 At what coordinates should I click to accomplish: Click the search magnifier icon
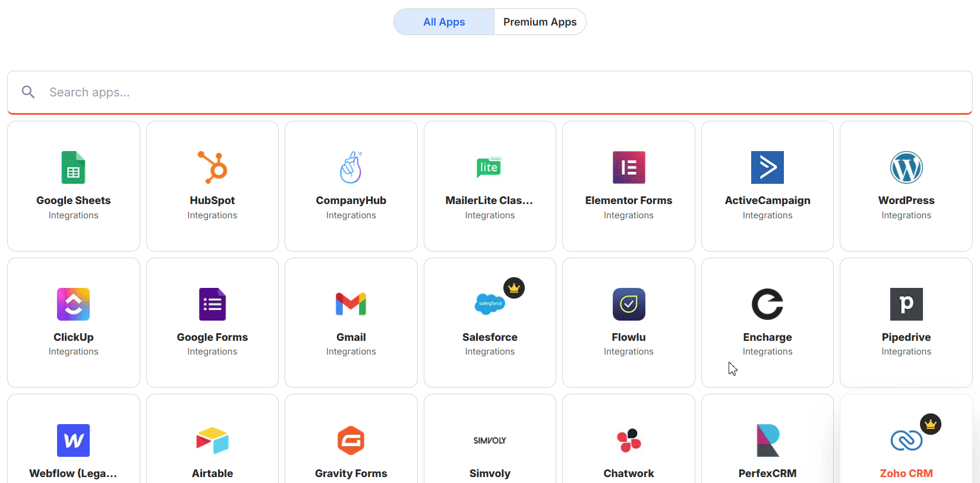[x=28, y=92]
